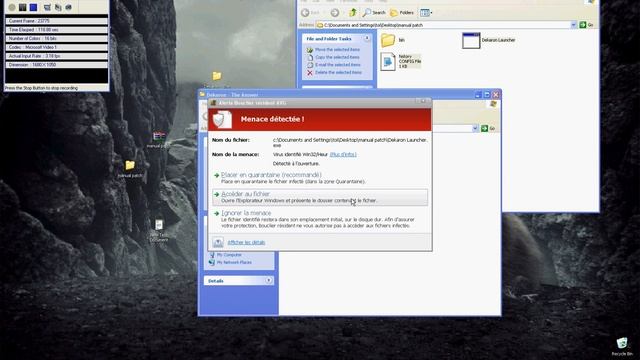
Task: Select the 'Current Frame' readout in recorder
Action: pyautogui.click(x=56, y=21)
